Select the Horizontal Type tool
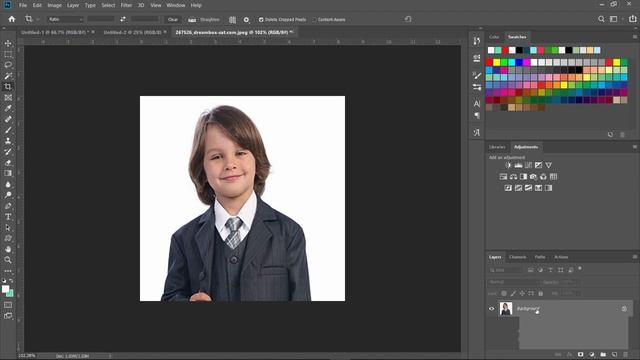The image size is (640, 360). pyautogui.click(x=8, y=217)
